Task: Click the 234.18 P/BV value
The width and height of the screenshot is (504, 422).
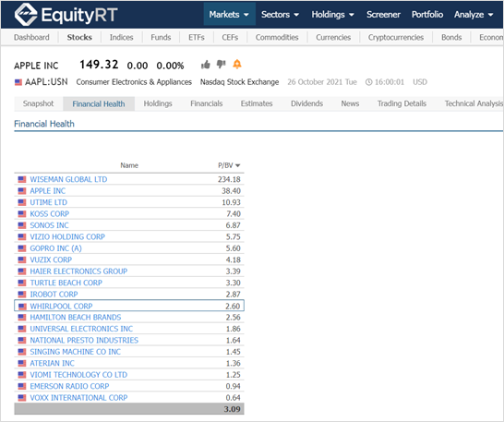Action: [229, 179]
